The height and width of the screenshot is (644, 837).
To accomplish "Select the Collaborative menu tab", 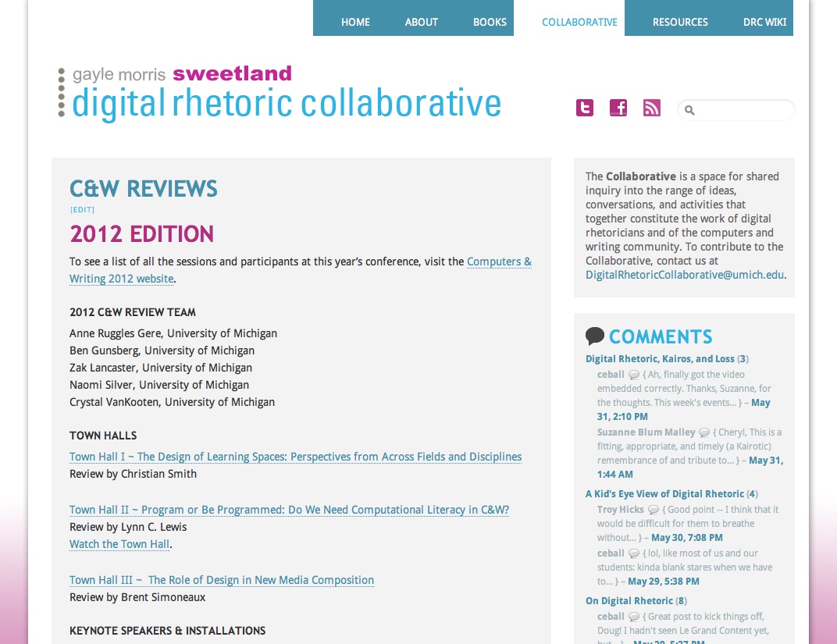I will [x=579, y=22].
